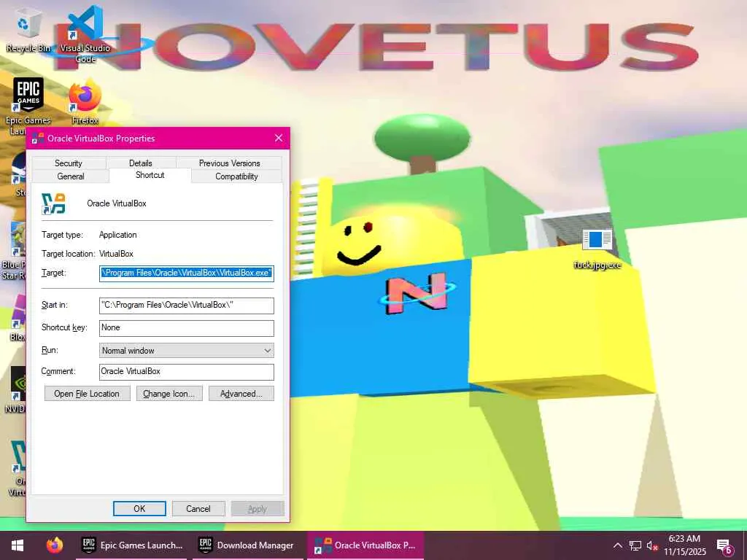Switch to the Compatibility tab

236,176
